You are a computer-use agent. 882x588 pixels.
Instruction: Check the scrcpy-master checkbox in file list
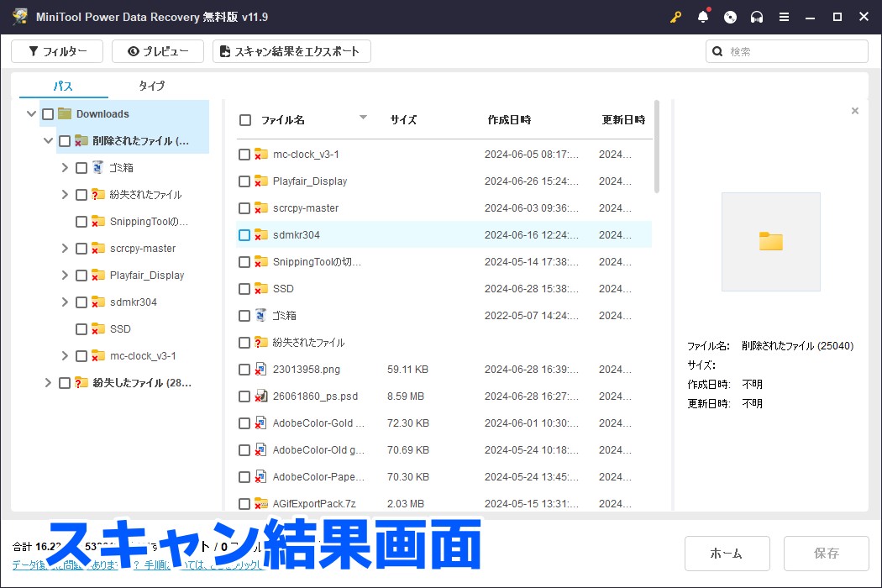tap(244, 208)
